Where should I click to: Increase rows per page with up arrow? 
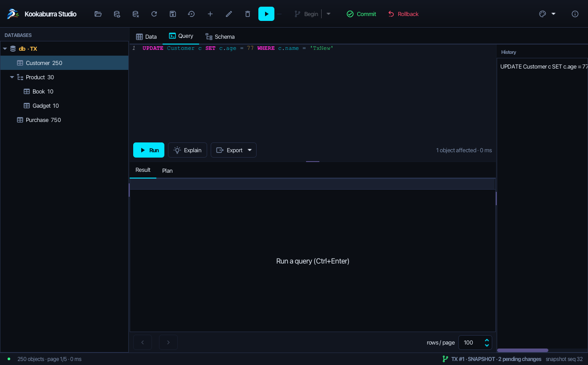click(487, 340)
